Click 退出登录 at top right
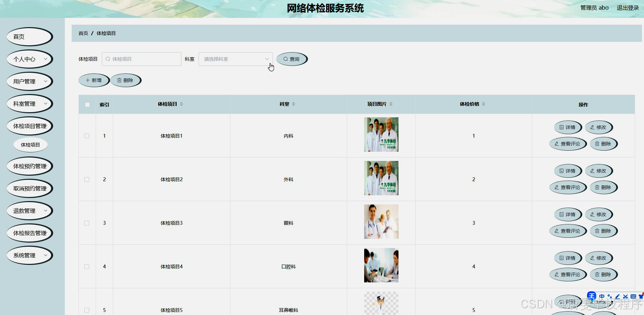 pos(628,8)
